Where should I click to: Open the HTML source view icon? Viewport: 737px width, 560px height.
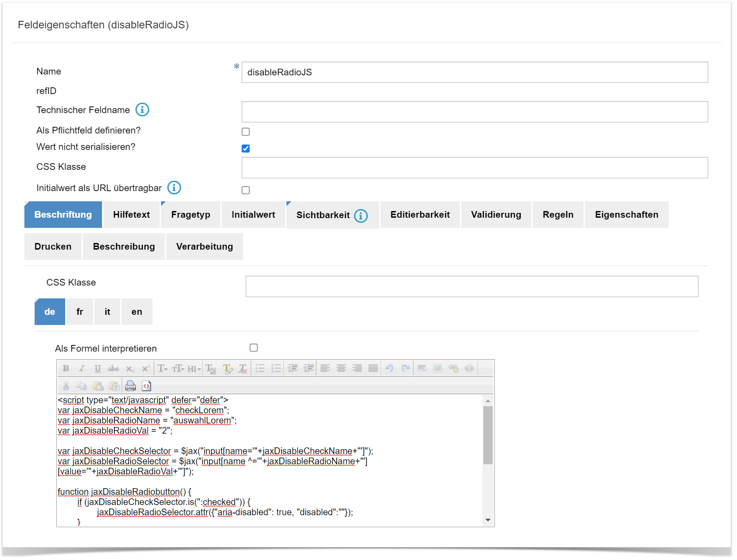[146, 386]
